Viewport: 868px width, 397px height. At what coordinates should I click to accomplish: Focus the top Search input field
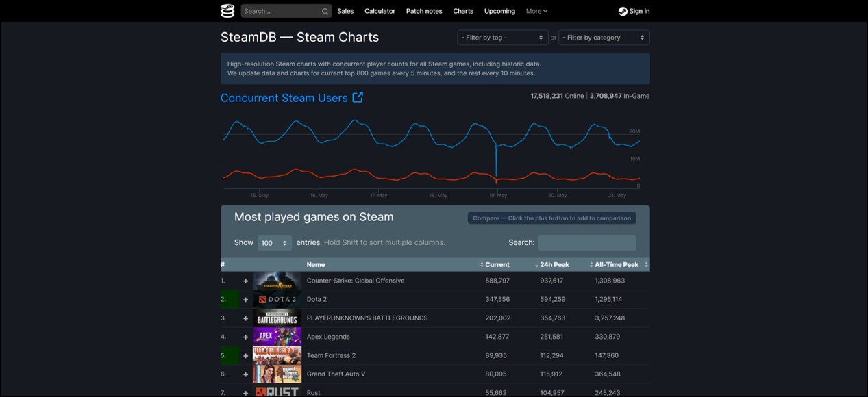pyautogui.click(x=281, y=11)
